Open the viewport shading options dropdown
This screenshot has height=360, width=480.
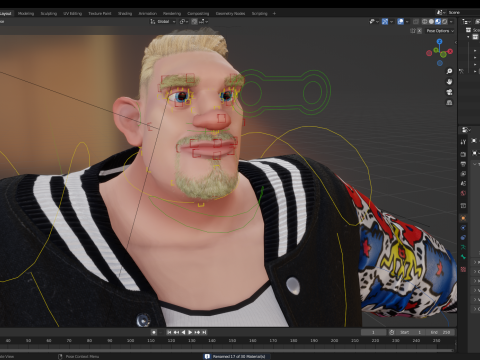pyautogui.click(x=451, y=21)
